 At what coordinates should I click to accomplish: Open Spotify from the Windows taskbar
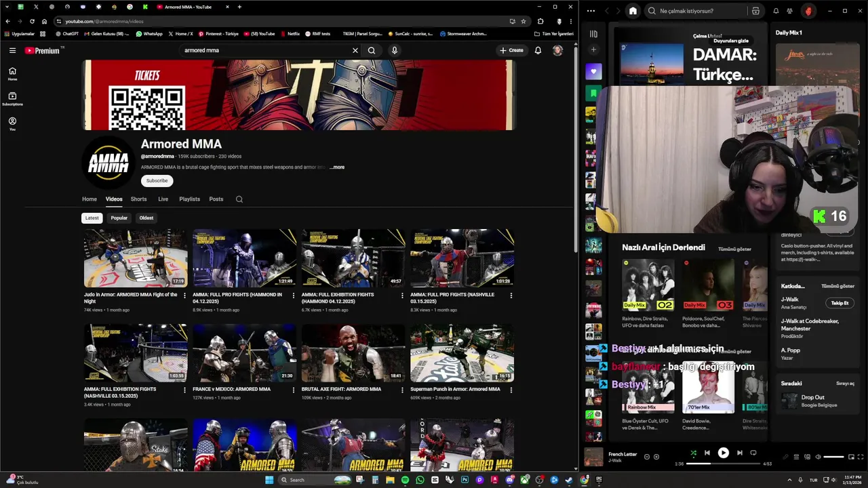pos(405,480)
